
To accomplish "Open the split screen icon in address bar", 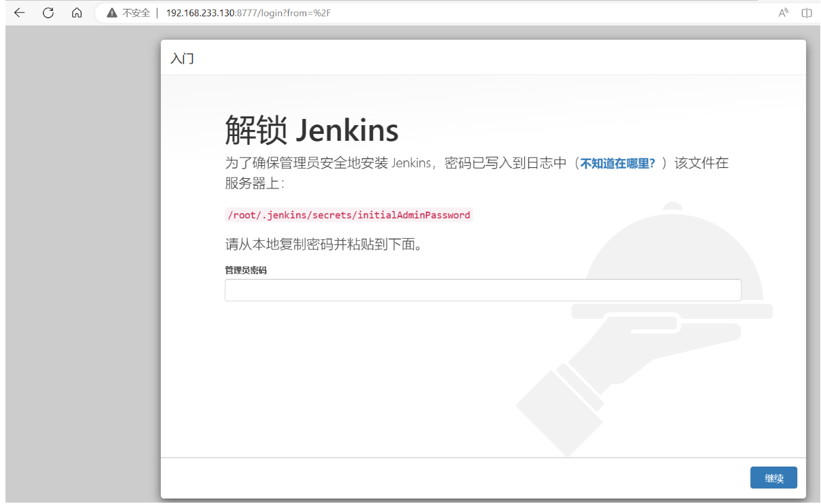I will point(807,13).
